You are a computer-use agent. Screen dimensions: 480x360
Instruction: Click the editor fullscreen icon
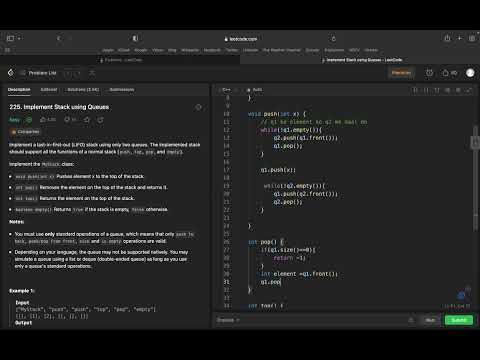pos(469,90)
